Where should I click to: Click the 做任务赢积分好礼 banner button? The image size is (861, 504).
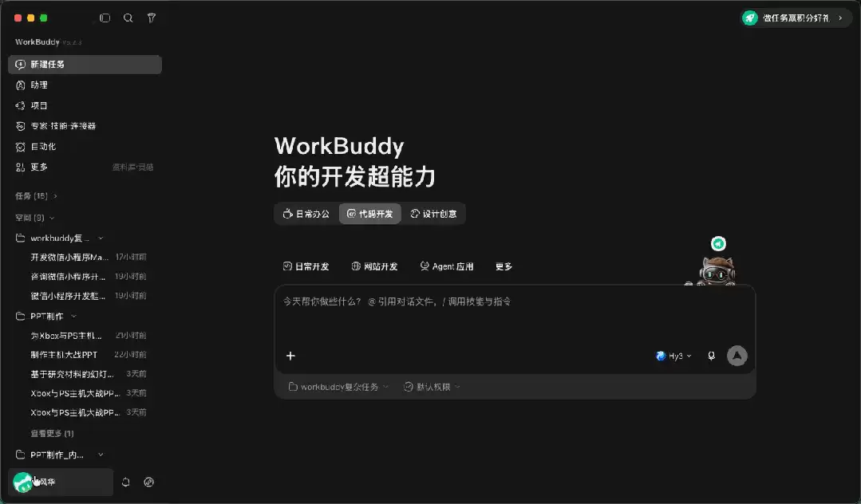[795, 18]
